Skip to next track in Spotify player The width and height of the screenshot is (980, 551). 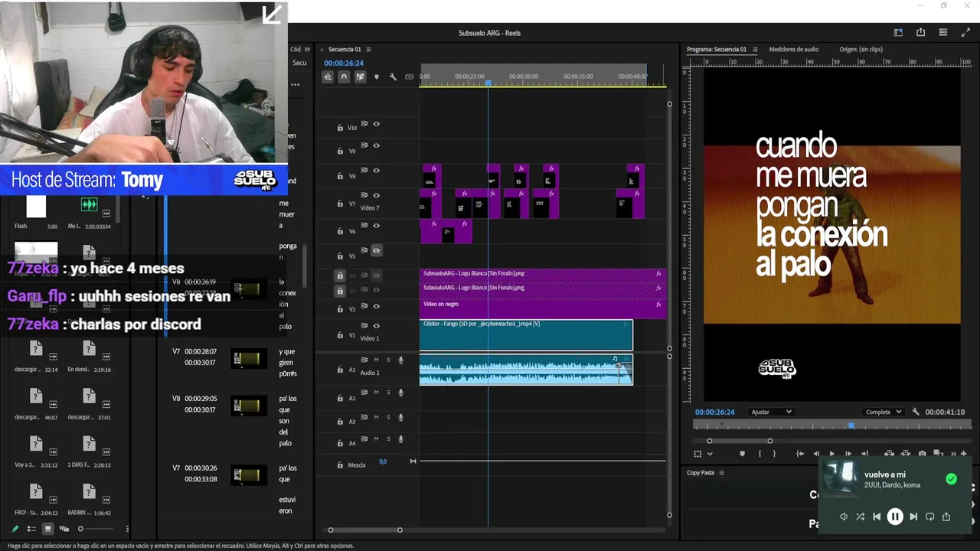click(x=913, y=517)
